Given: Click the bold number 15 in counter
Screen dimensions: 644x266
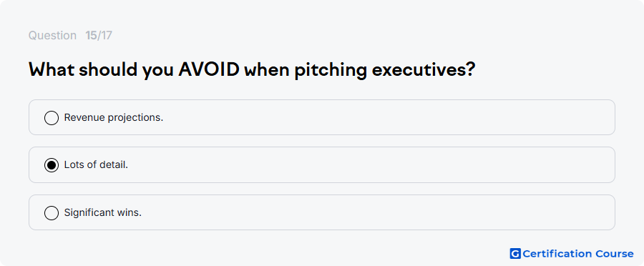Looking at the screenshot, I should [91, 36].
